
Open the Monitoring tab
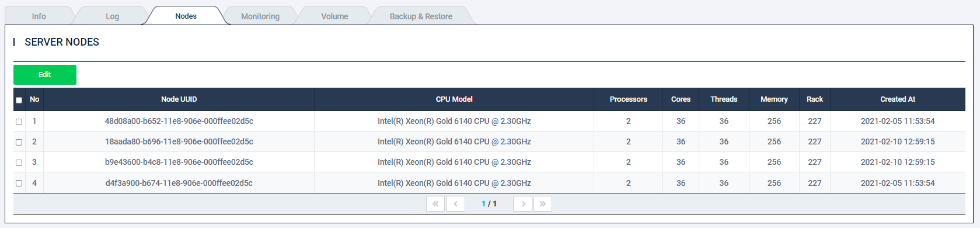click(x=260, y=16)
